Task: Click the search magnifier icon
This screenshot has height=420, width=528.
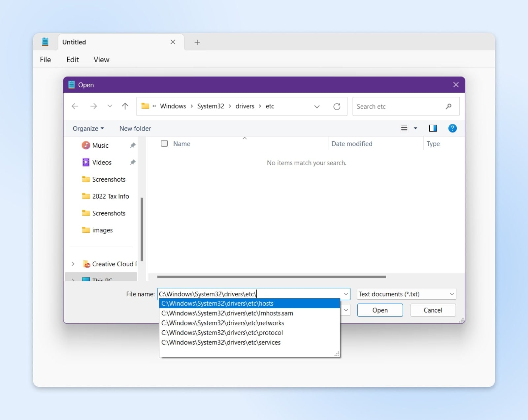Action: 449,106
